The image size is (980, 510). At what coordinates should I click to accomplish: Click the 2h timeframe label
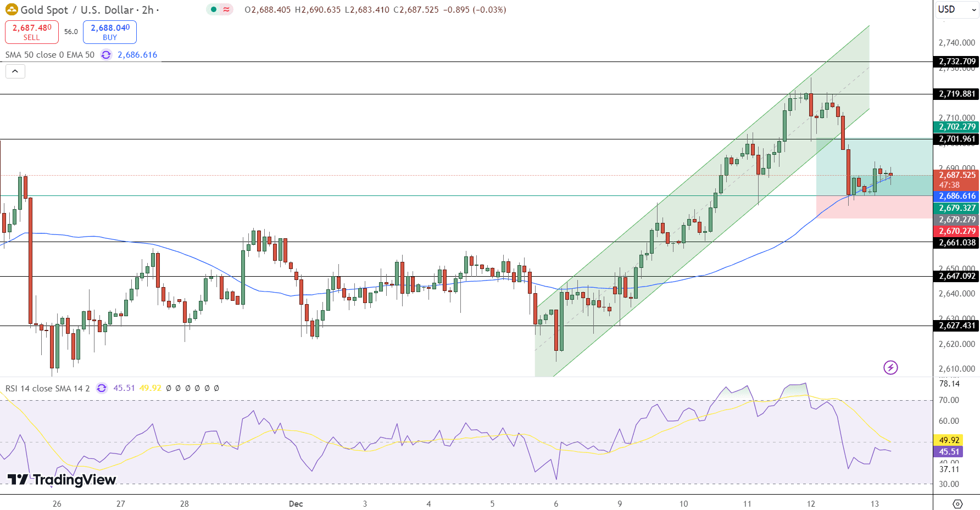click(x=148, y=10)
